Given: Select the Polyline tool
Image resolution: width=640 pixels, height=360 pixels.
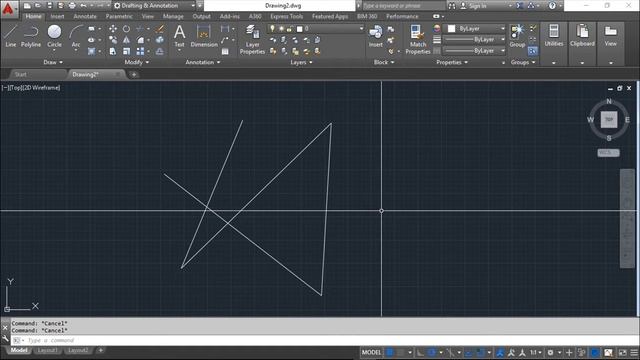Looking at the screenshot, I should [x=31, y=36].
